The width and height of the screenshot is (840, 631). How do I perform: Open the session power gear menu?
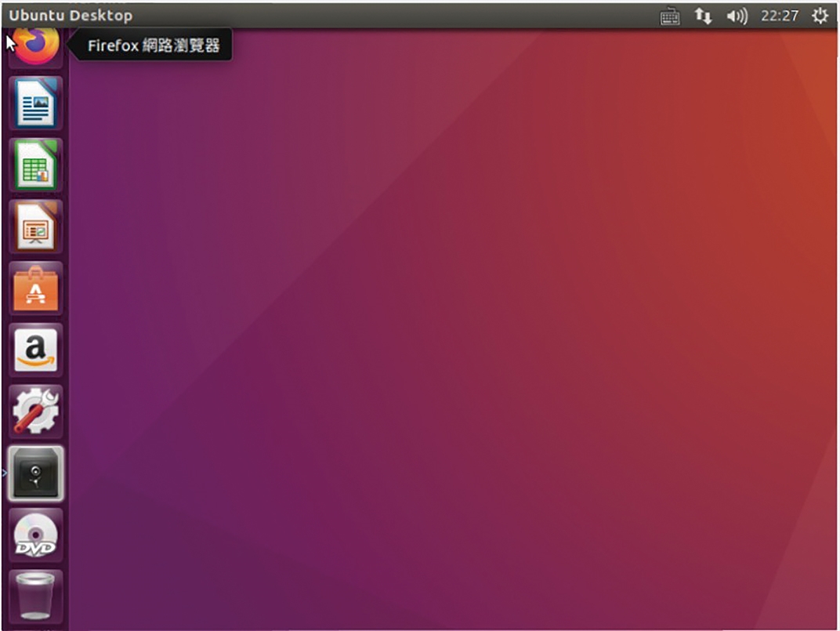tap(820, 16)
